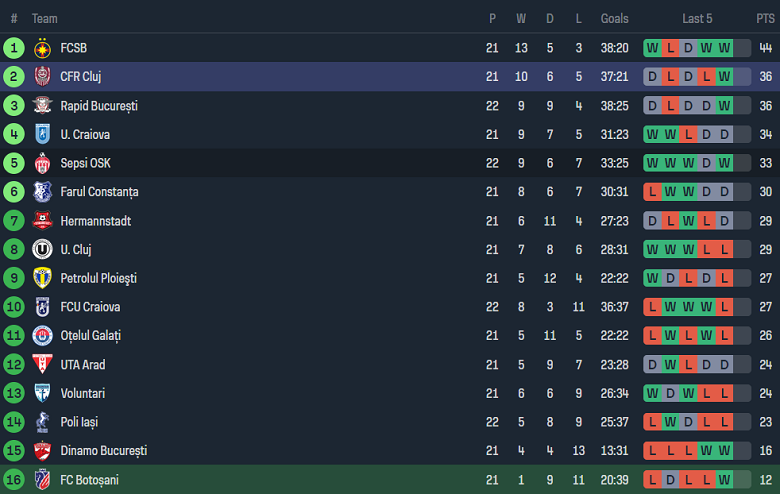
Task: Click rank 1 position badge
Action: [x=14, y=48]
